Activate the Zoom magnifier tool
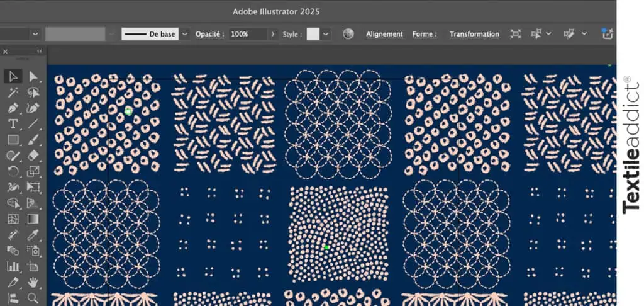644x306 pixels. (x=33, y=298)
